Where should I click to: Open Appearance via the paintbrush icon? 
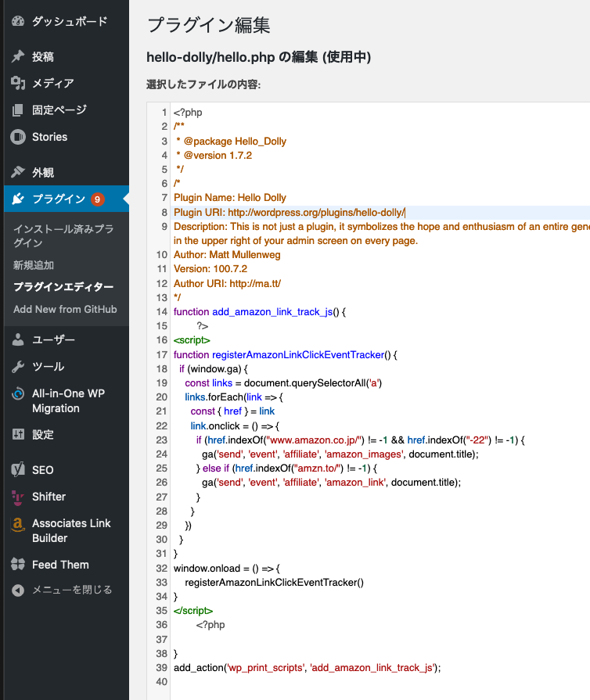[18, 173]
